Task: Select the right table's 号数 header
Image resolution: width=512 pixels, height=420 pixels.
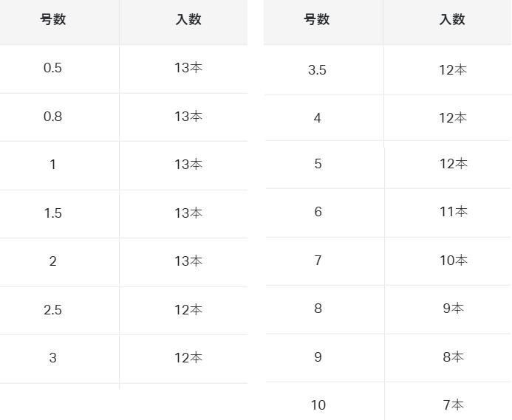Action: coord(317,20)
